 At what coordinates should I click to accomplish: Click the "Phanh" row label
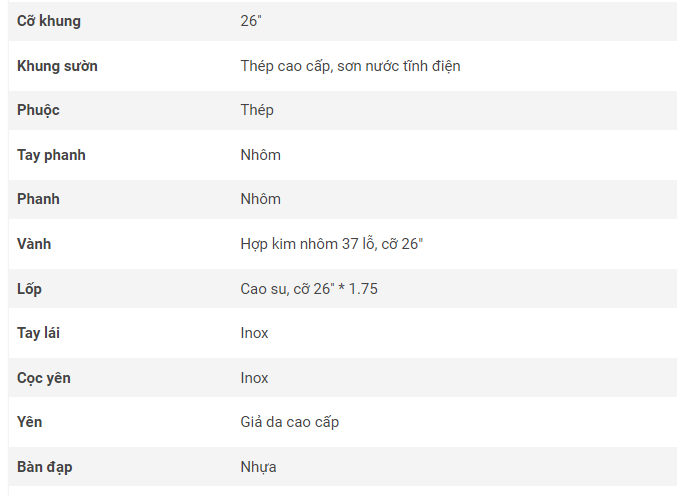click(x=38, y=199)
